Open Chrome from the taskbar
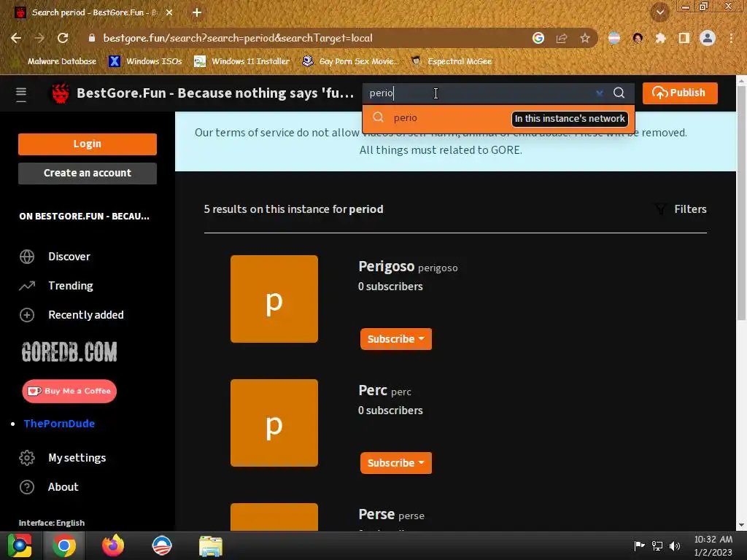 click(x=64, y=545)
